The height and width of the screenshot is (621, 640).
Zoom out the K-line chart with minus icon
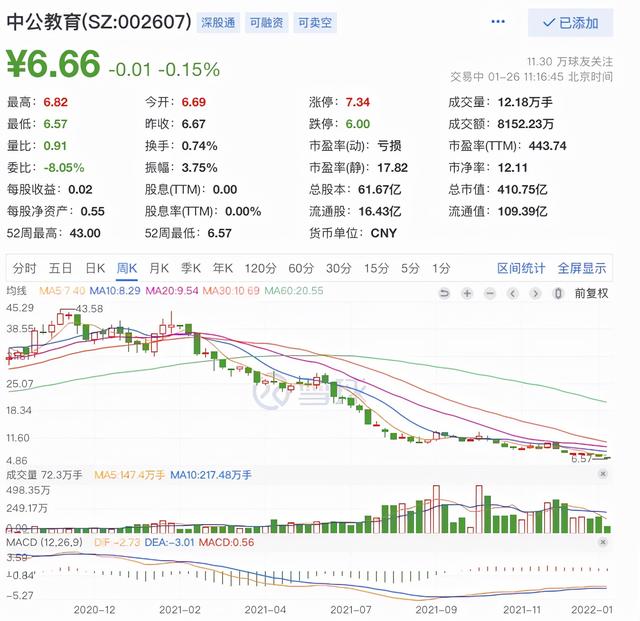tap(490, 293)
